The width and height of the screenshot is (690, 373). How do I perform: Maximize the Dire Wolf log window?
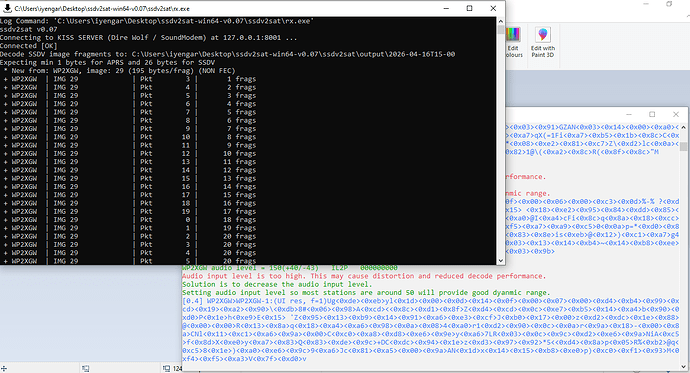click(652, 114)
